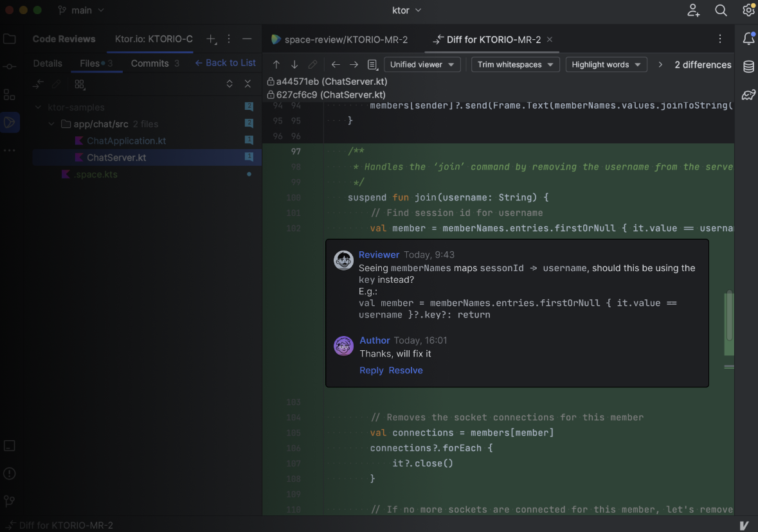Click the Back to List link
Screen dimensions: 758x532
[x=225, y=63]
